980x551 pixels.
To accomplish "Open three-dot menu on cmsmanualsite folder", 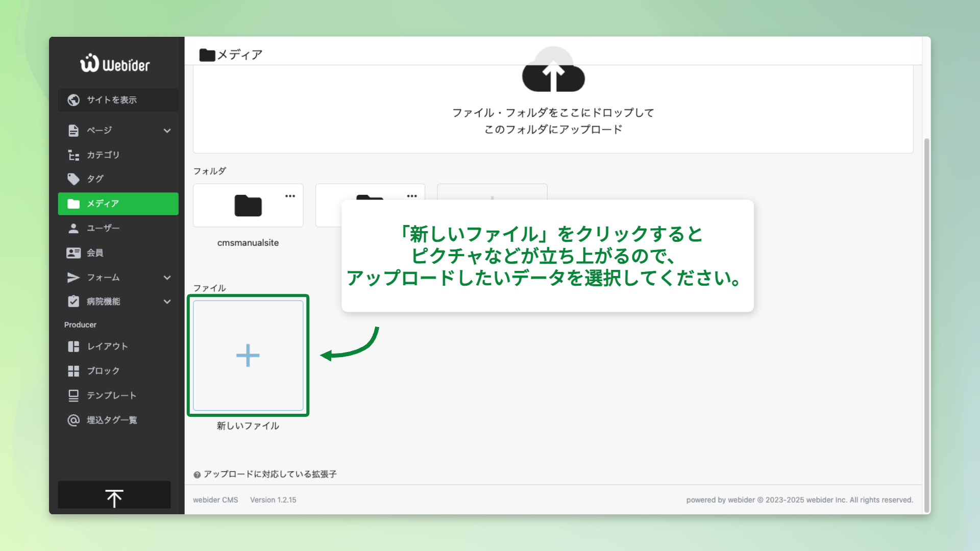I will coord(290,196).
